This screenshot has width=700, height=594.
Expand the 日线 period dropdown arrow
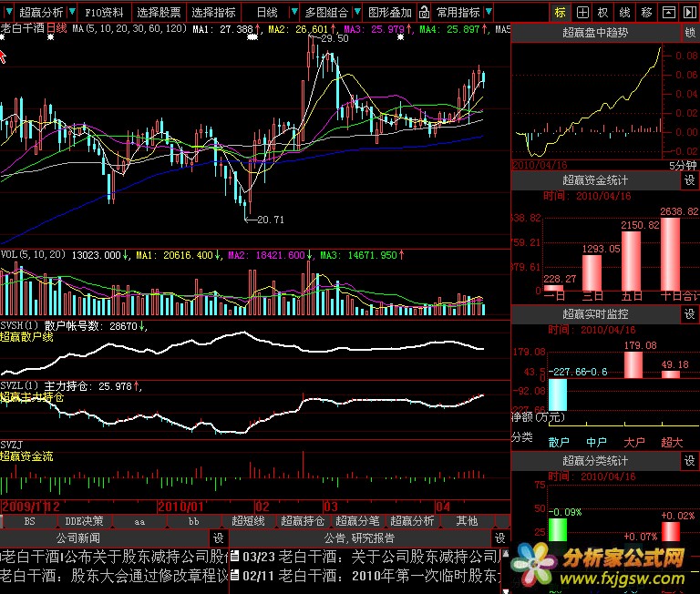coord(293,12)
